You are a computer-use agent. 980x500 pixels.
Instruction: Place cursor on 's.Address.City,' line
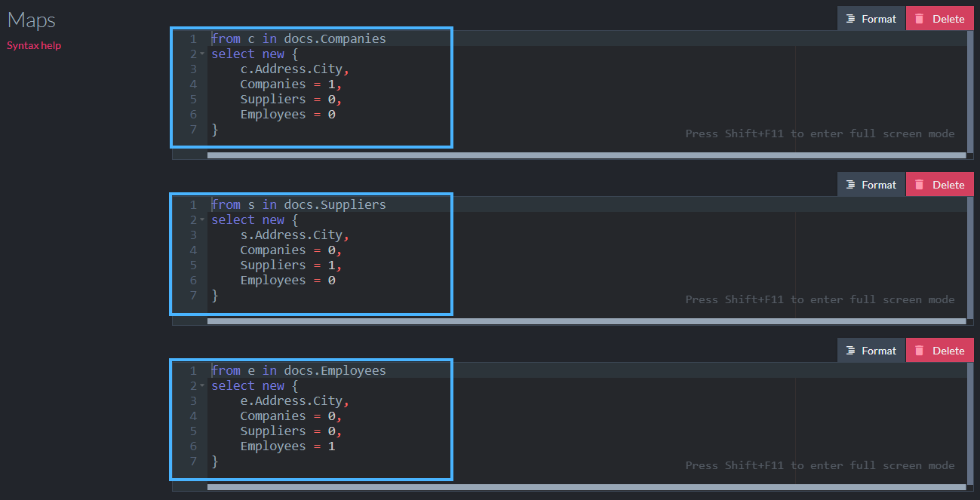295,235
